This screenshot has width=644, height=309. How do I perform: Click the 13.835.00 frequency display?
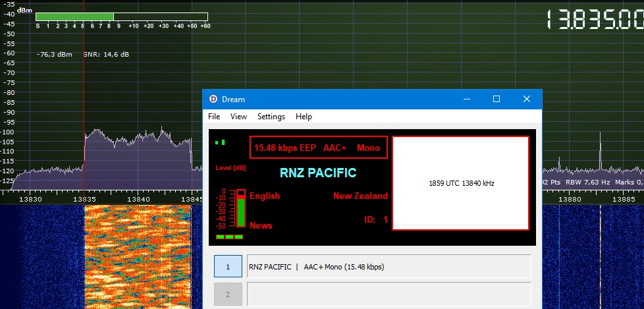pos(595,20)
